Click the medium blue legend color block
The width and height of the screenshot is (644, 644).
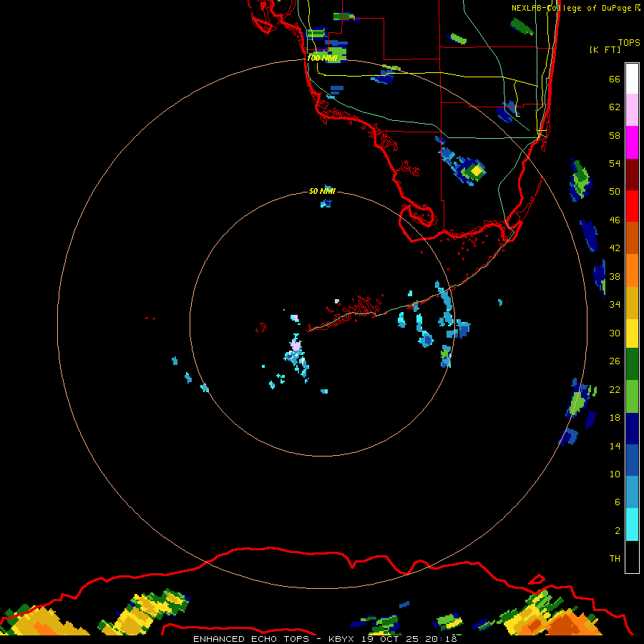632,461
